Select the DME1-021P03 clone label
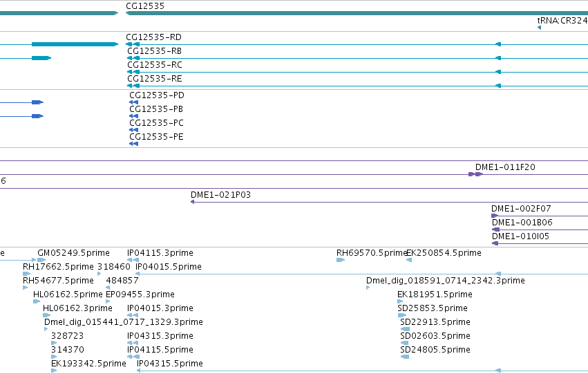588x374 pixels. (220, 195)
